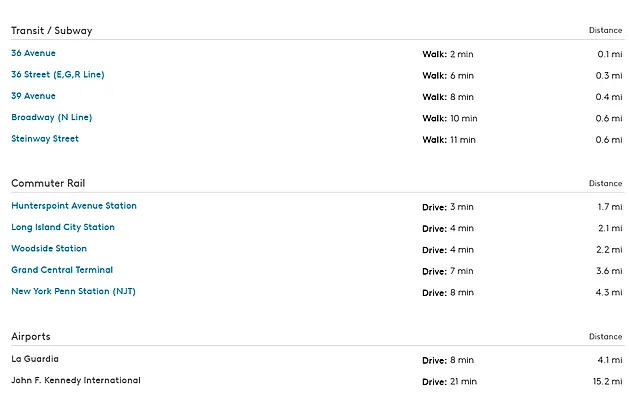Select the Broadway (N Line) link

pyautogui.click(x=51, y=117)
